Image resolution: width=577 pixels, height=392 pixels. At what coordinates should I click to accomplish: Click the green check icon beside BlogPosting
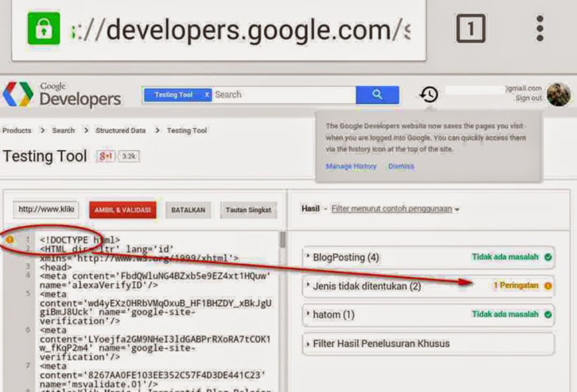[548, 257]
